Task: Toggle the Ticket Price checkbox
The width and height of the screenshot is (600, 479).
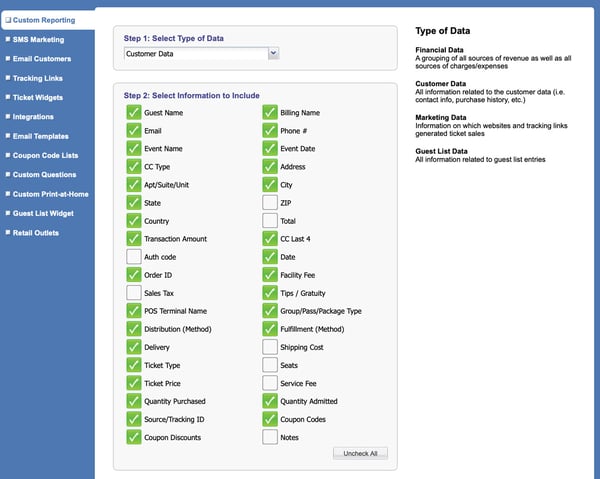Action: tap(134, 383)
